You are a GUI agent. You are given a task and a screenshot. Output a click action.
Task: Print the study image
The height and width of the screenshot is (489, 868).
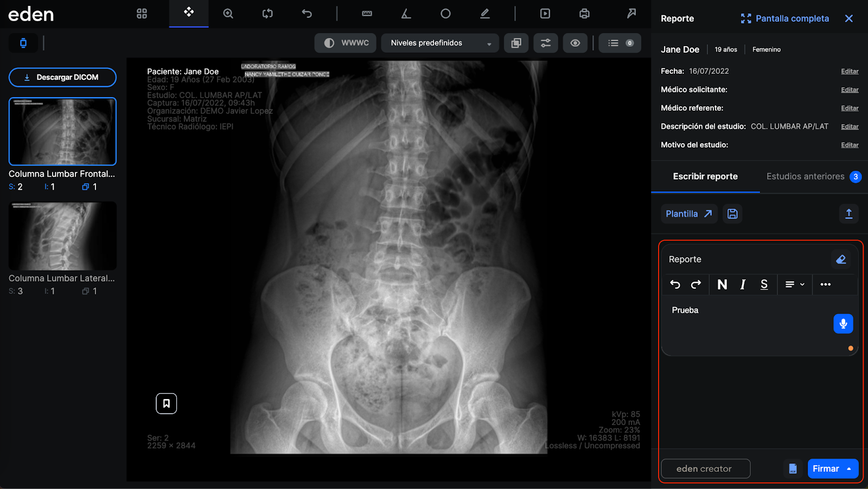[584, 14]
